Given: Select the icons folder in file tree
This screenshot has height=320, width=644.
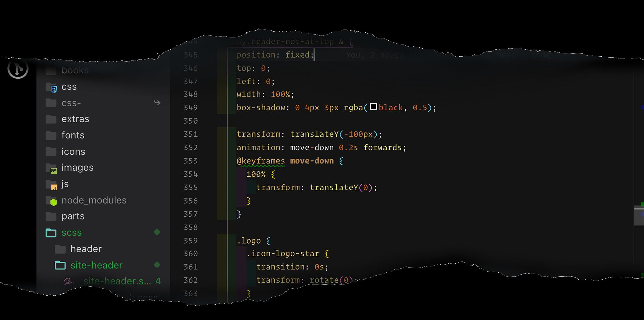Looking at the screenshot, I should 73,152.
